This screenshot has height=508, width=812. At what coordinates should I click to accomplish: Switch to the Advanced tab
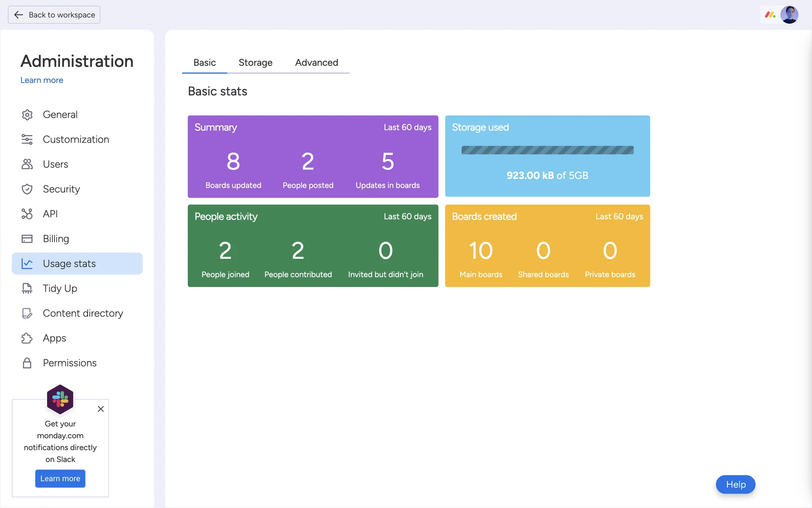[316, 63]
